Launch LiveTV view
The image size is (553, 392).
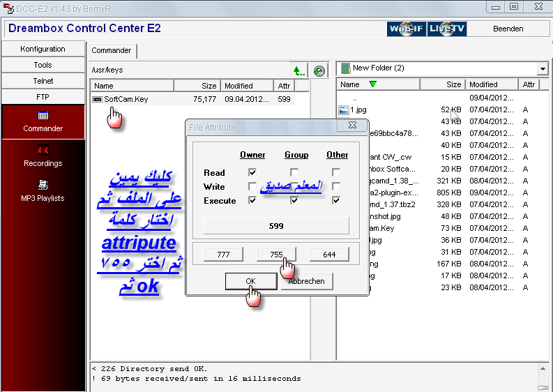[447, 29]
